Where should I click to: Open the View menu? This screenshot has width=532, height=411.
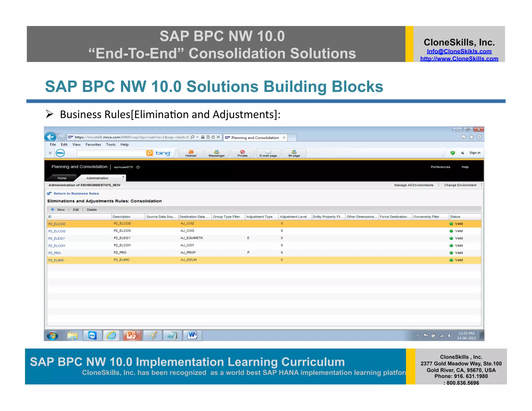[76, 144]
